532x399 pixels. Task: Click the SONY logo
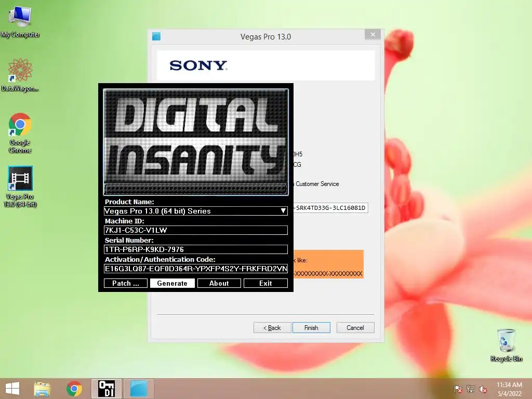point(198,65)
